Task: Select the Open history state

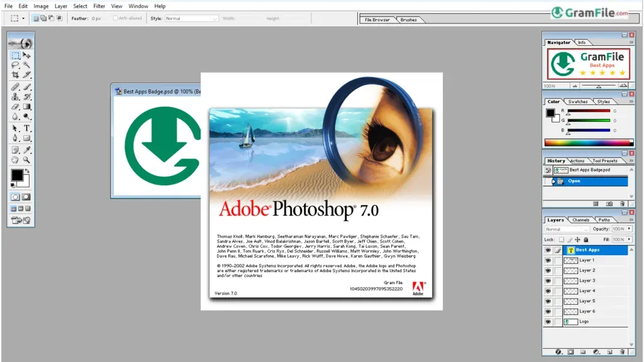Action: click(586, 181)
